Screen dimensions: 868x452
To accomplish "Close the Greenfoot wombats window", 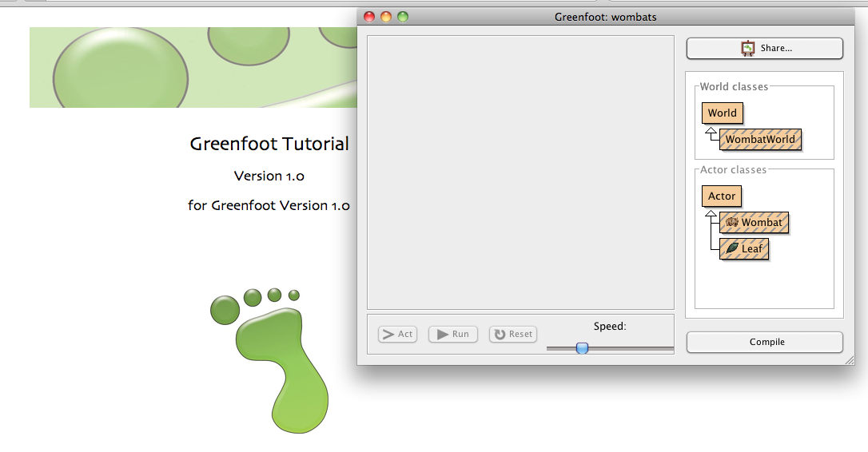I will [x=369, y=17].
